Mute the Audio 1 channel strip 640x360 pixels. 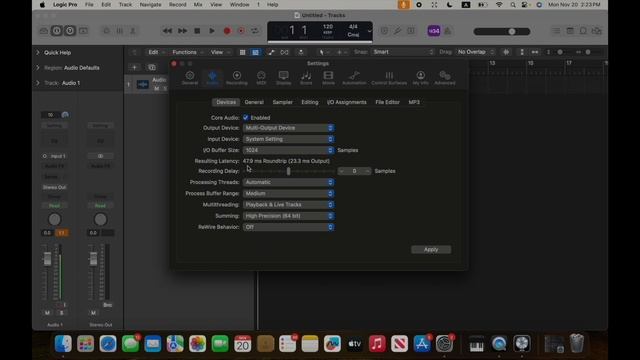pyautogui.click(x=47, y=313)
